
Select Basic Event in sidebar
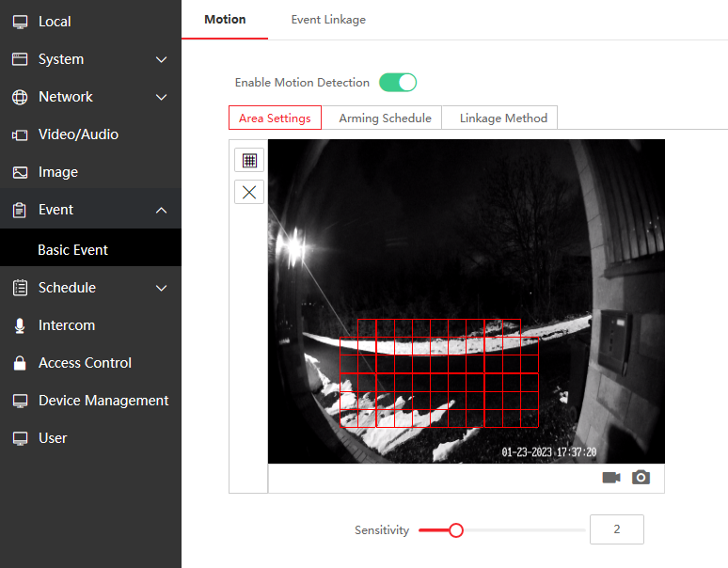point(73,250)
